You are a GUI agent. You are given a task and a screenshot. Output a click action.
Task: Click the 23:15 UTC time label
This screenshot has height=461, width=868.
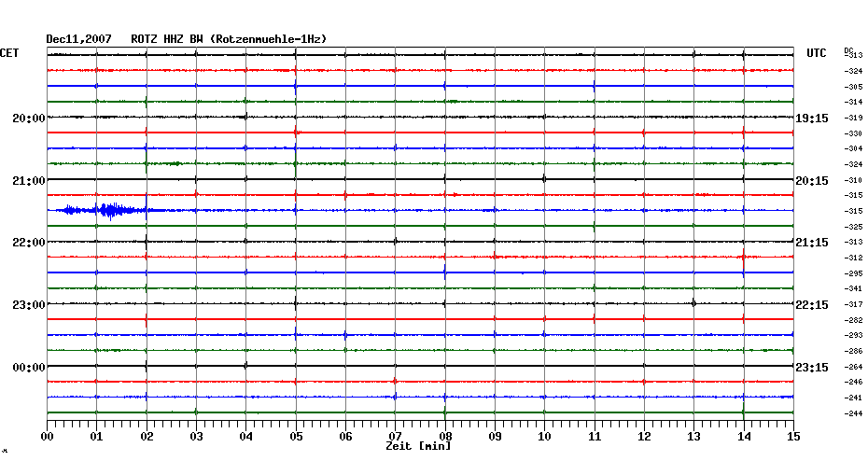click(812, 368)
